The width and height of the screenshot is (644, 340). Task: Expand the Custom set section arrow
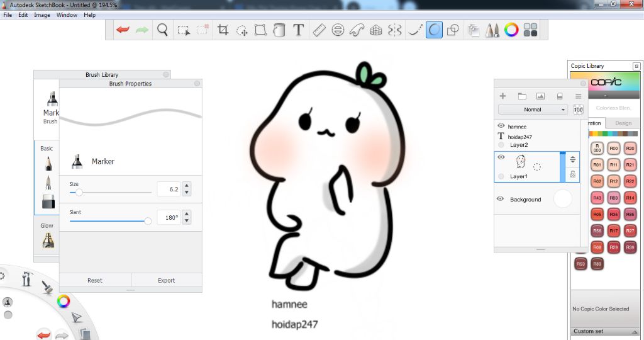[x=635, y=331]
